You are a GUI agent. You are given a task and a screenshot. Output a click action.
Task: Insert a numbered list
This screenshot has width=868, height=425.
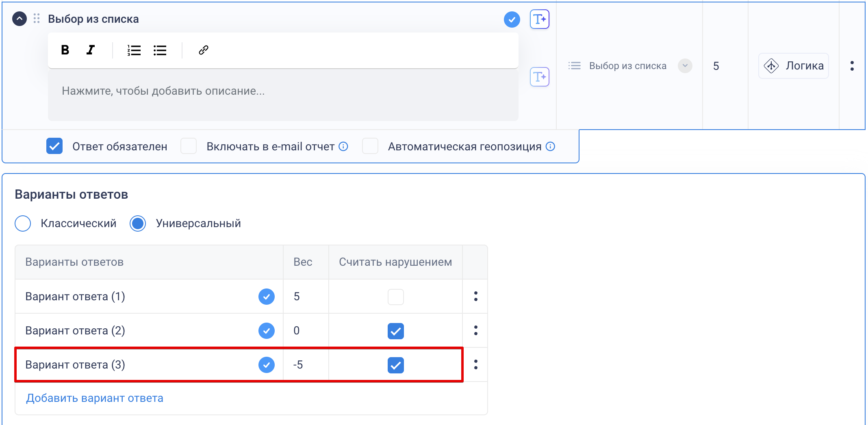click(x=134, y=50)
